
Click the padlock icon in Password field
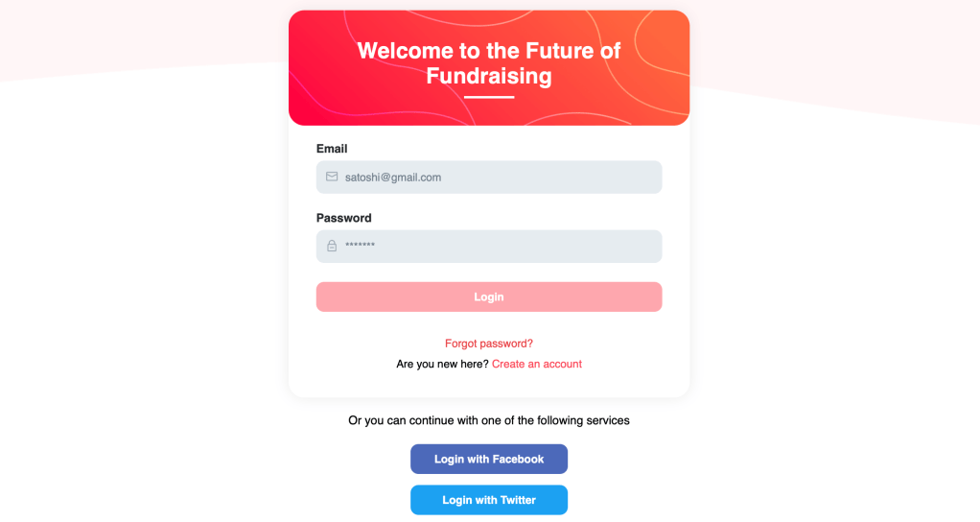pyautogui.click(x=332, y=246)
